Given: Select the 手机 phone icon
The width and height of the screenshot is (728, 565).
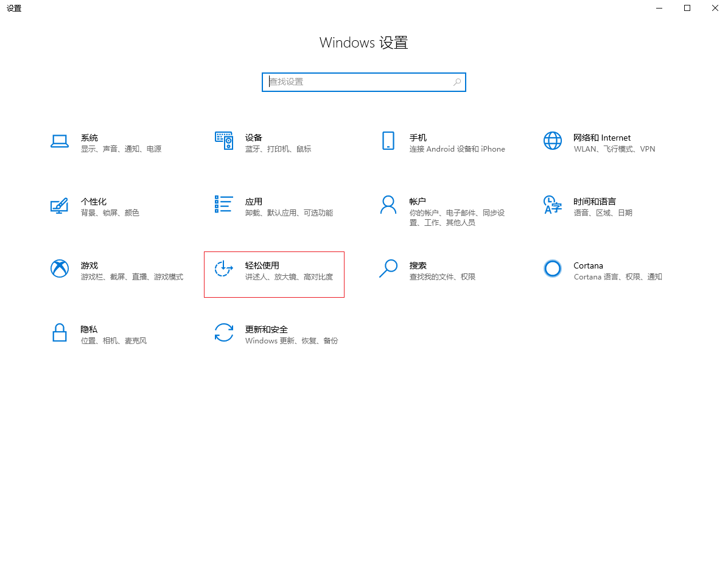Looking at the screenshot, I should point(388,141).
